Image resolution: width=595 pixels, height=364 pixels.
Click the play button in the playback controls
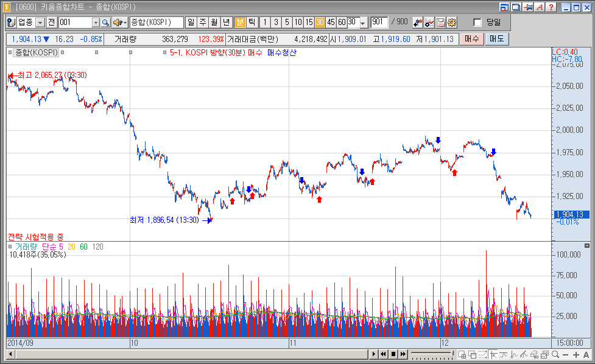[x=374, y=354]
